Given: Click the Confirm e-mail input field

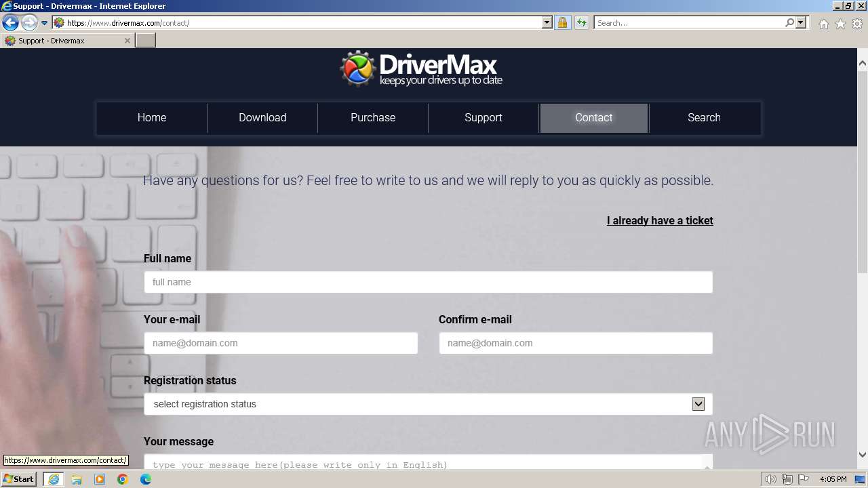Looking at the screenshot, I should (x=576, y=343).
